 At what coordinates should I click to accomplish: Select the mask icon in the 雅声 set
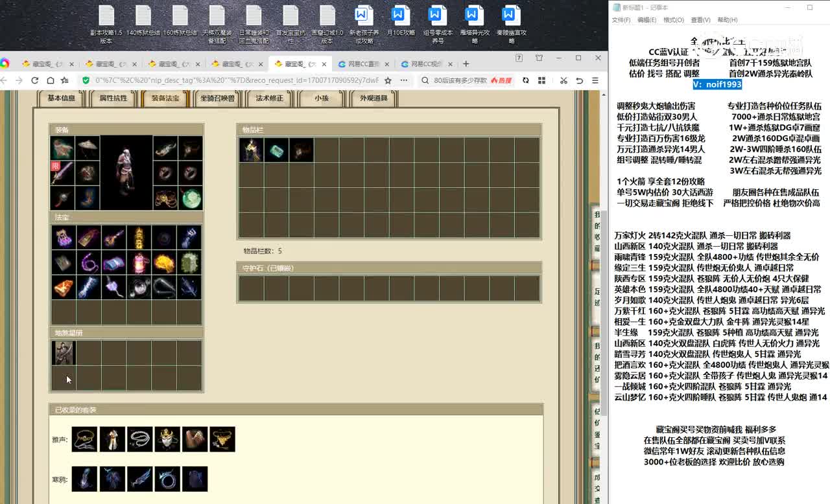click(x=167, y=439)
